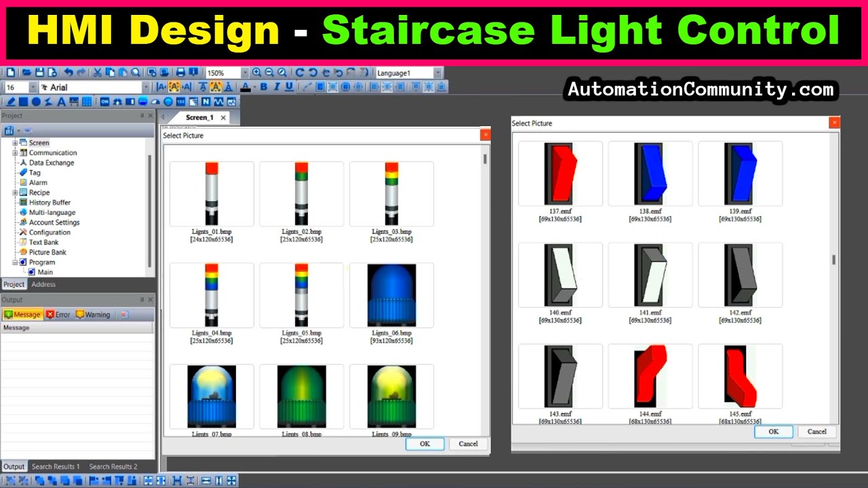Toggle the Error output filter
Viewport: 868px width, 488px height.
[58, 314]
